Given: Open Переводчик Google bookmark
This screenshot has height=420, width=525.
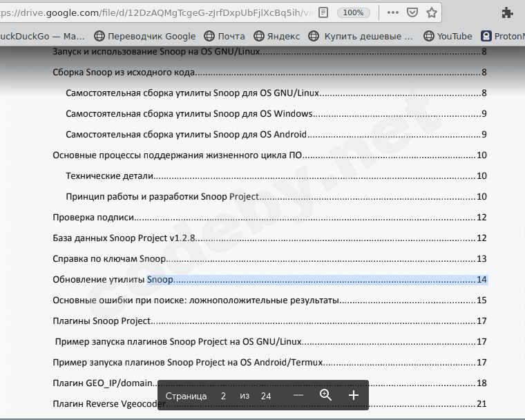Looking at the screenshot, I should pos(144,36).
